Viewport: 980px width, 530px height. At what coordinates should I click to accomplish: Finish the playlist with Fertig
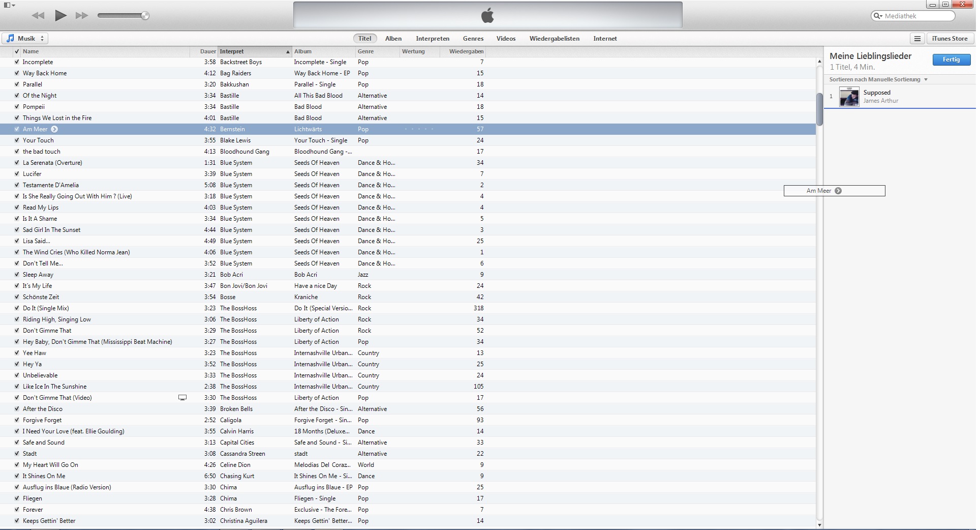pos(951,60)
